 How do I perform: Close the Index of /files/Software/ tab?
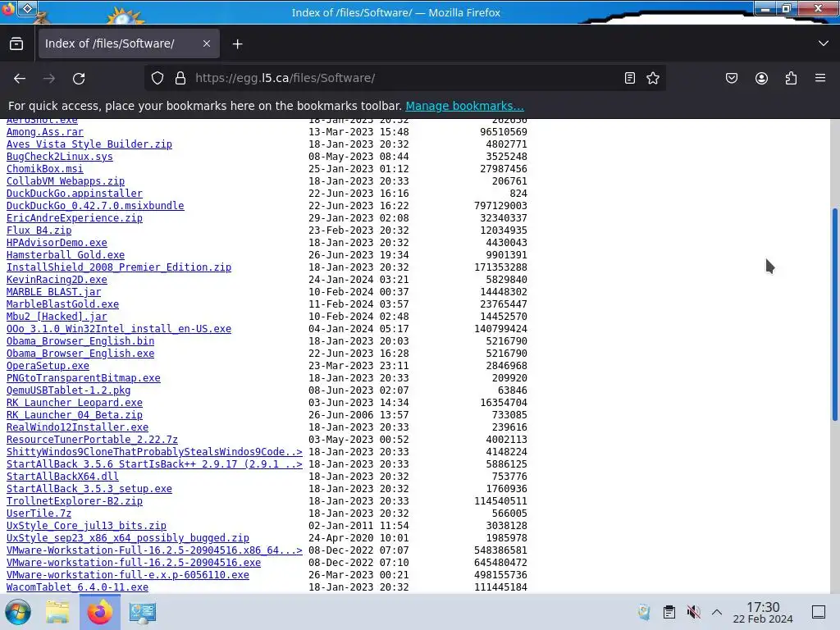point(207,44)
